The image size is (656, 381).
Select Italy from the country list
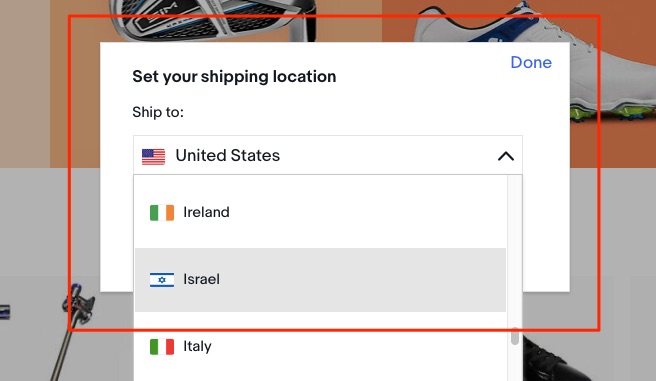(x=320, y=347)
